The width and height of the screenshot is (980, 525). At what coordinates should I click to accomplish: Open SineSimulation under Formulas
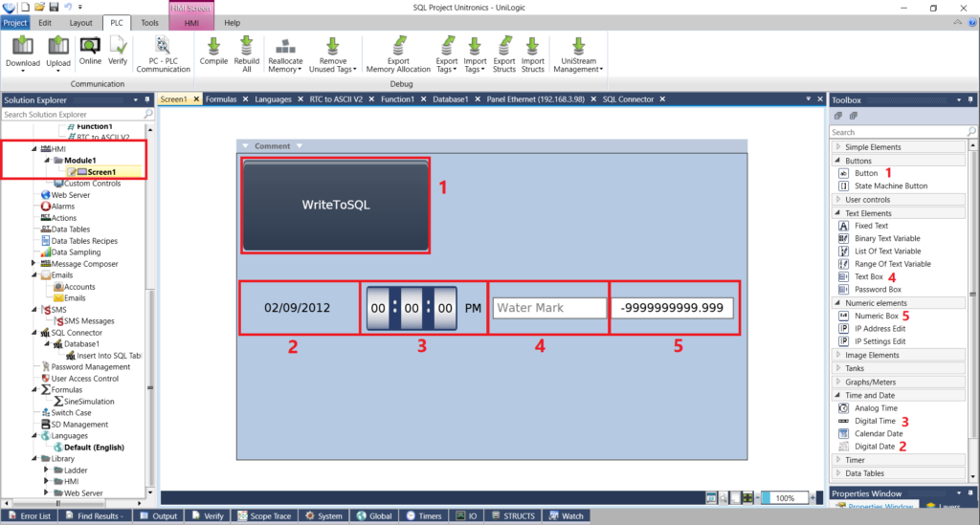(89, 402)
